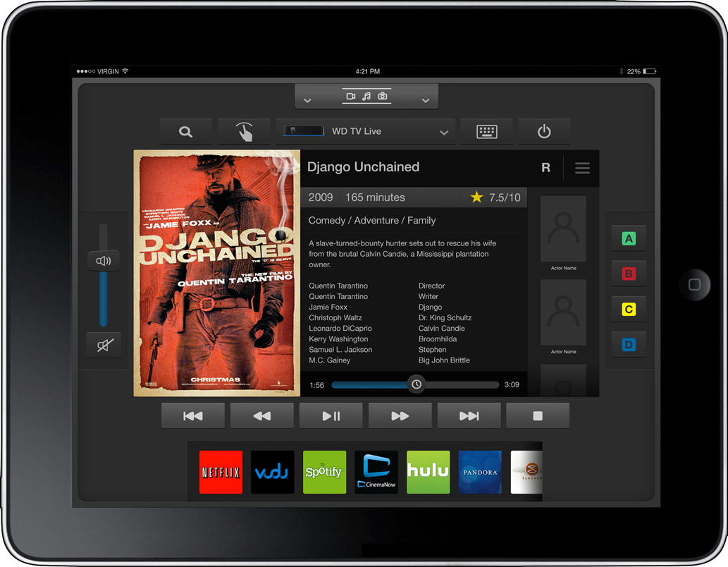Click the total time 3:09
The width and height of the screenshot is (728, 567).
click(512, 385)
